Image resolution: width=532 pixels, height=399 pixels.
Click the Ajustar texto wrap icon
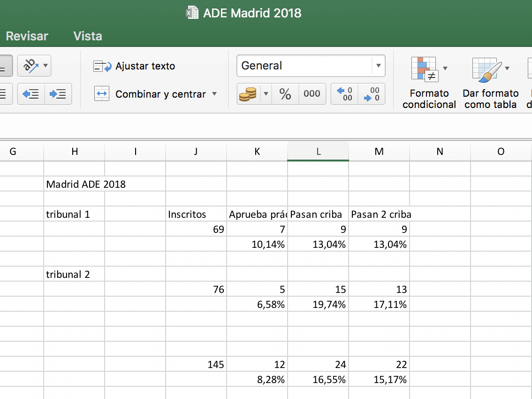102,66
